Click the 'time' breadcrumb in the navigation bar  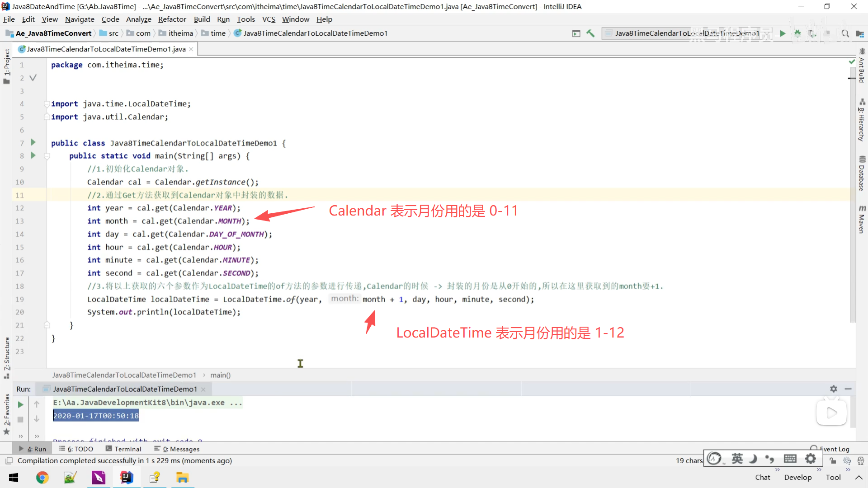pyautogui.click(x=218, y=33)
